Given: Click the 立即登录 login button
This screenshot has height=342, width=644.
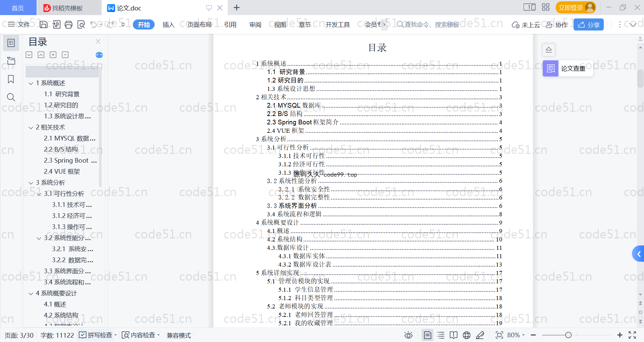Looking at the screenshot, I should [576, 7].
